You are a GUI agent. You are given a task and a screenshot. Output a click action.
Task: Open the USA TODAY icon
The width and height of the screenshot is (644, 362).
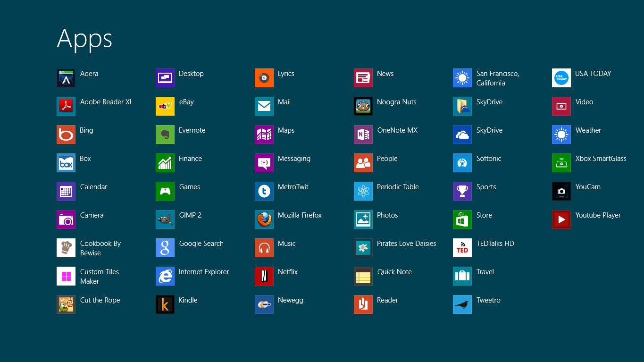(561, 78)
